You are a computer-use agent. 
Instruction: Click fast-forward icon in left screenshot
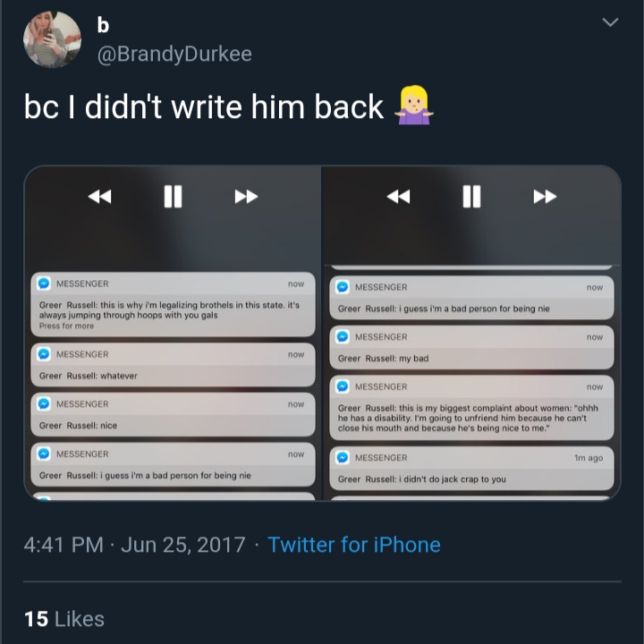click(x=246, y=196)
